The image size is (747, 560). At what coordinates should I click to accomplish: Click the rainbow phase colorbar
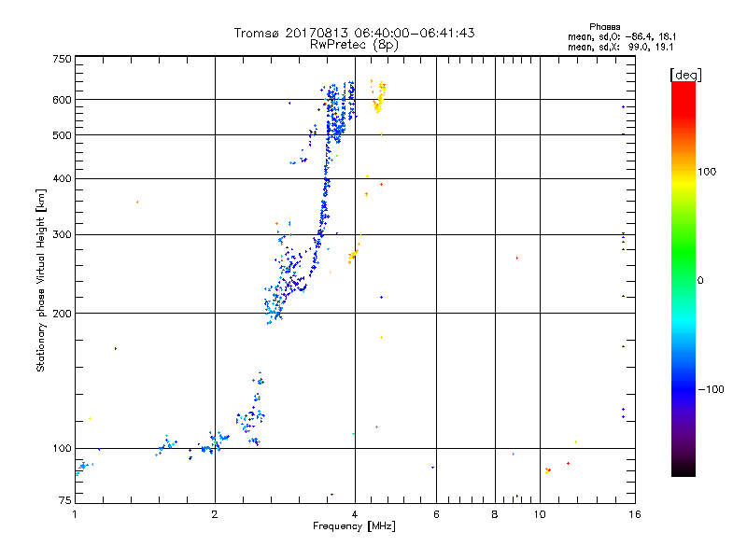click(684, 278)
